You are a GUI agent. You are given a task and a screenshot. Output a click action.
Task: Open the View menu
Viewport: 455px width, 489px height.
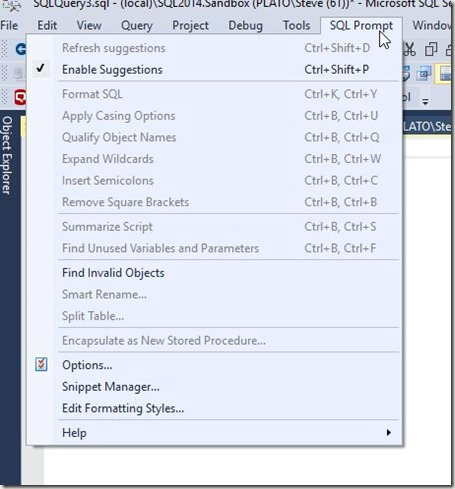89,25
